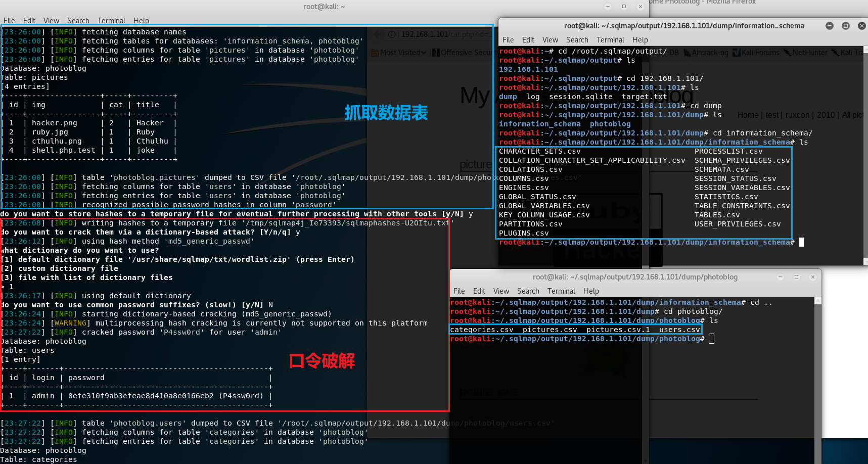Click hacker.png cell in pictures table
The height and width of the screenshot is (464, 868).
[x=54, y=123]
